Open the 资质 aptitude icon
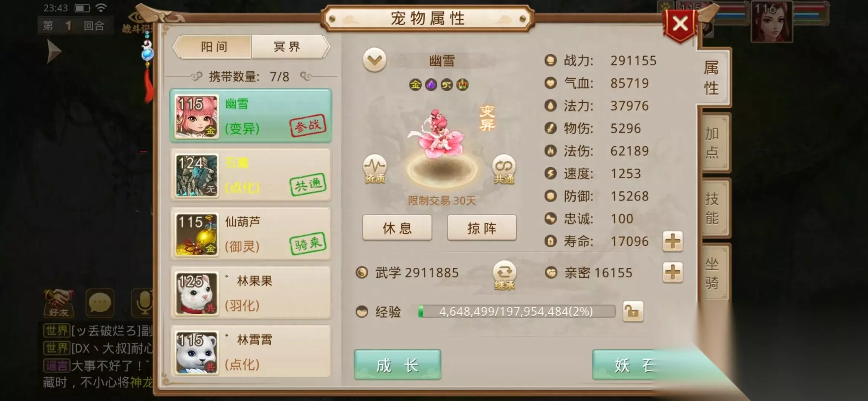868x401 pixels. [375, 169]
